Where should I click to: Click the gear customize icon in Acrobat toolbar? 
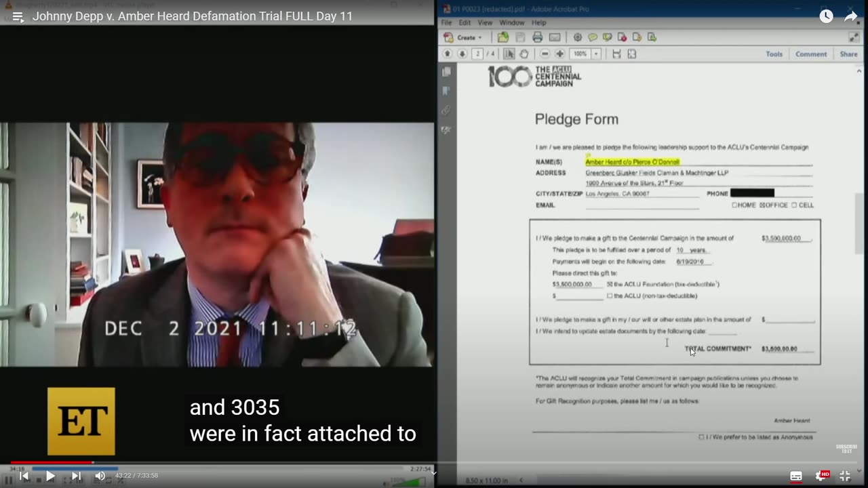[x=578, y=37]
